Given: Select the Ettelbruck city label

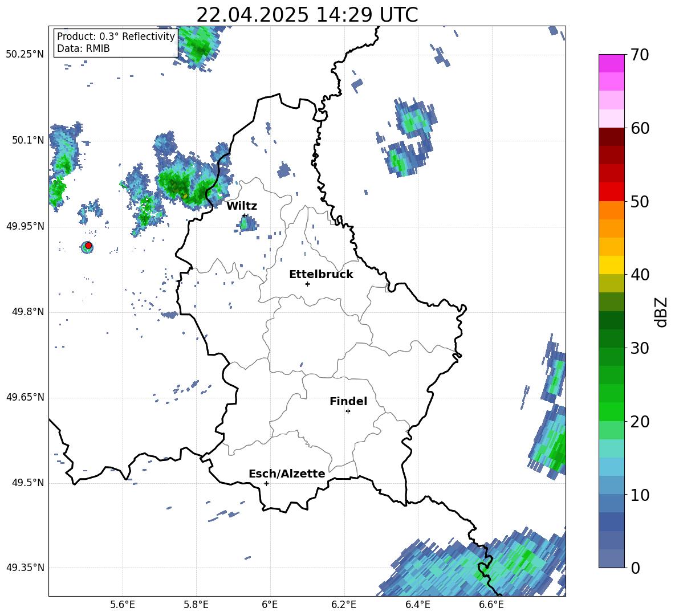Looking at the screenshot, I should [321, 275].
